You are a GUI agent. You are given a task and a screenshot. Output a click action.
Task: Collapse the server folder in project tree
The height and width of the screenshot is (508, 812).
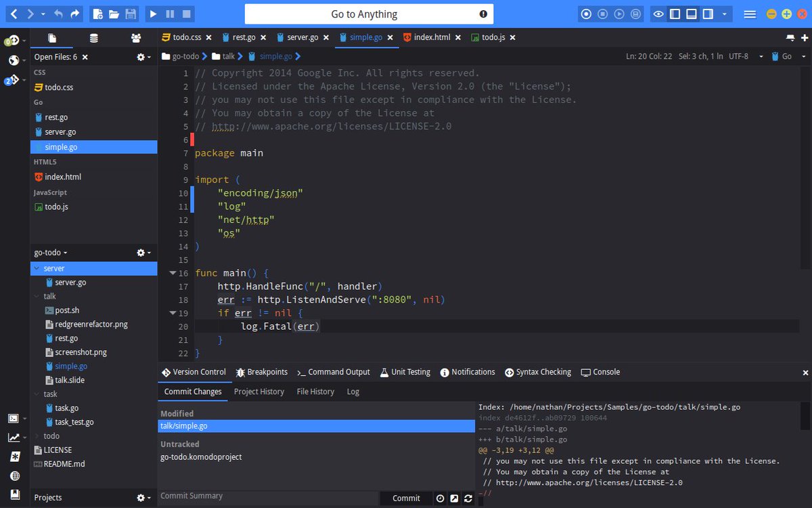(x=37, y=268)
